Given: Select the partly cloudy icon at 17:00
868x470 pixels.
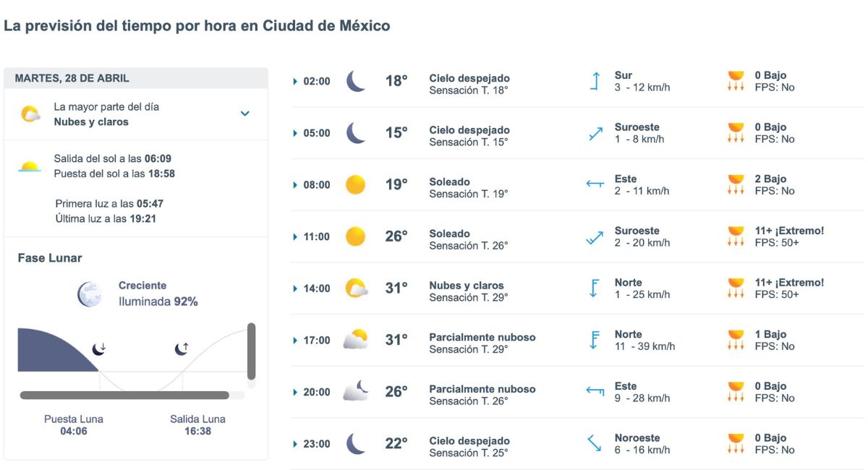Looking at the screenshot, I should pyautogui.click(x=355, y=340).
